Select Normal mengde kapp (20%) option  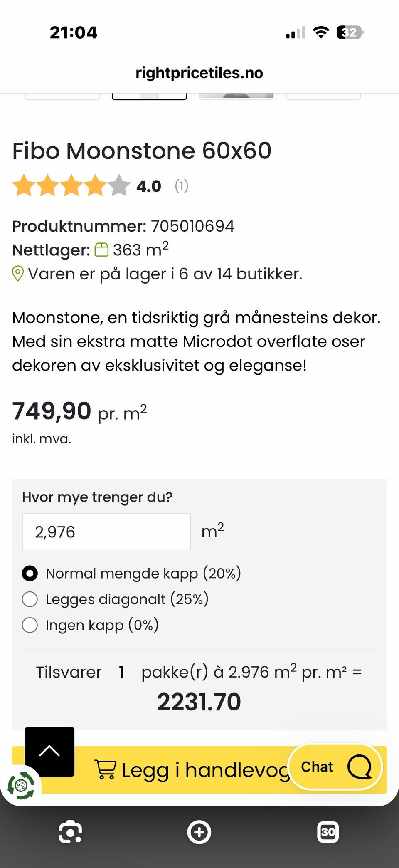[x=132, y=574]
